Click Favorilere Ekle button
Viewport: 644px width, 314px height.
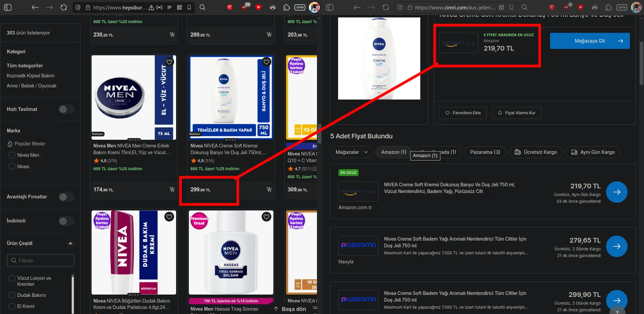tap(463, 113)
